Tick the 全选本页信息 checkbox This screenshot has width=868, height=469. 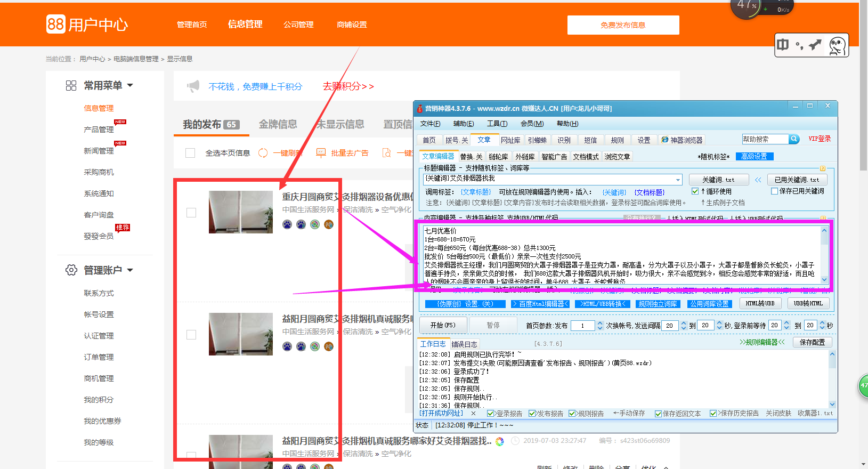pos(190,153)
